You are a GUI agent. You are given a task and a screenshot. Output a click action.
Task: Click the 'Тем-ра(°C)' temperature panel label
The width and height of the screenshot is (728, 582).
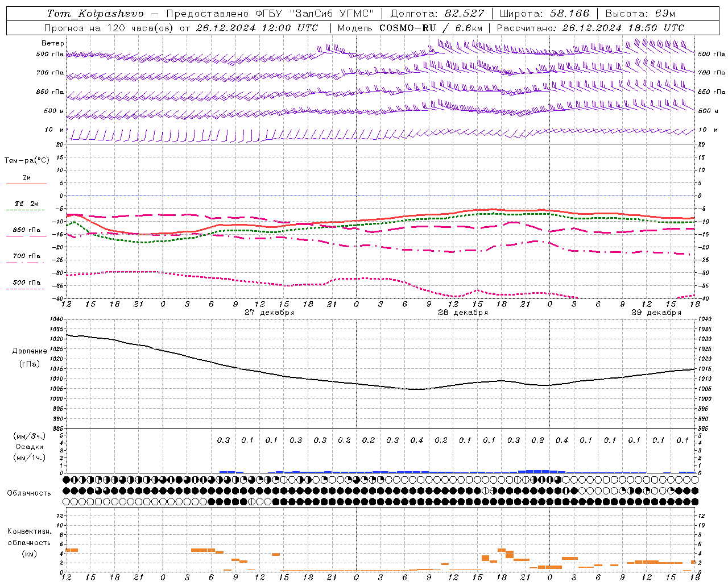[x=27, y=161]
